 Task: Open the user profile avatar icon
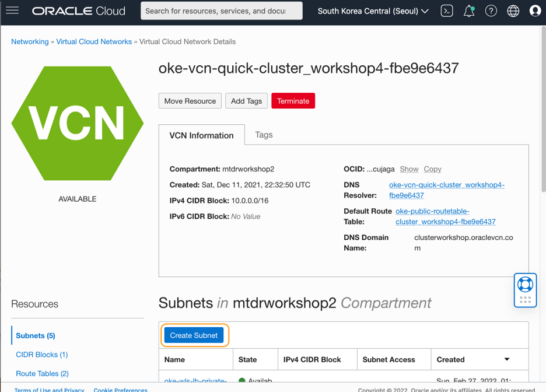(x=535, y=11)
